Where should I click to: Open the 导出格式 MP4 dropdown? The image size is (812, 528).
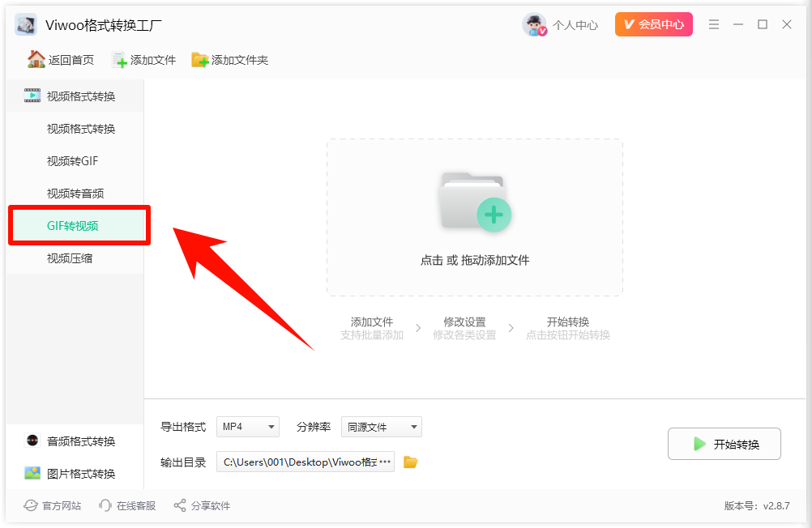point(247,427)
